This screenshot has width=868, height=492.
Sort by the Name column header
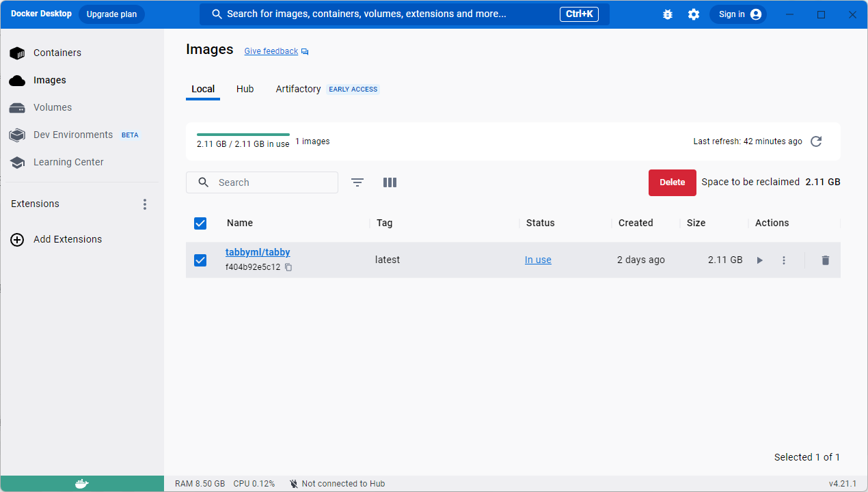coord(240,223)
